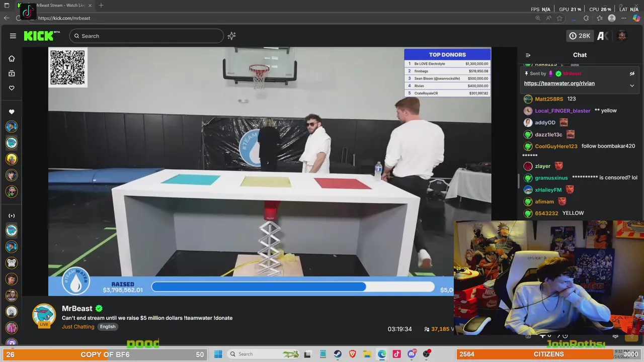Click chat username CoolGuyHere123
This screenshot has width=644, height=362.
tap(556, 146)
